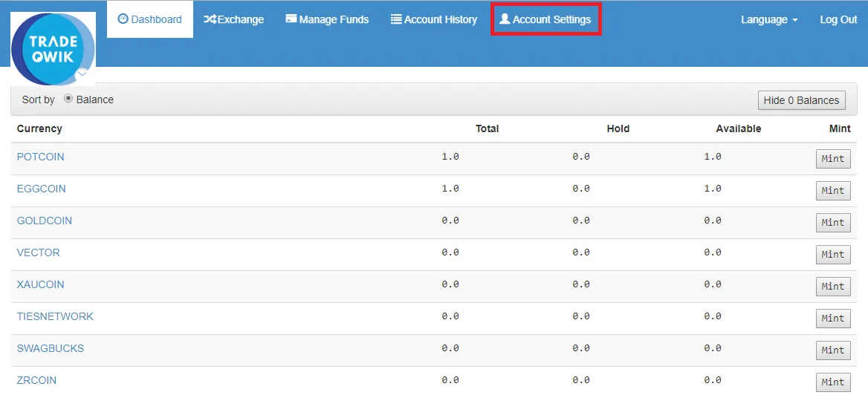Open the TIESNETWORK currency link

pos(55,317)
